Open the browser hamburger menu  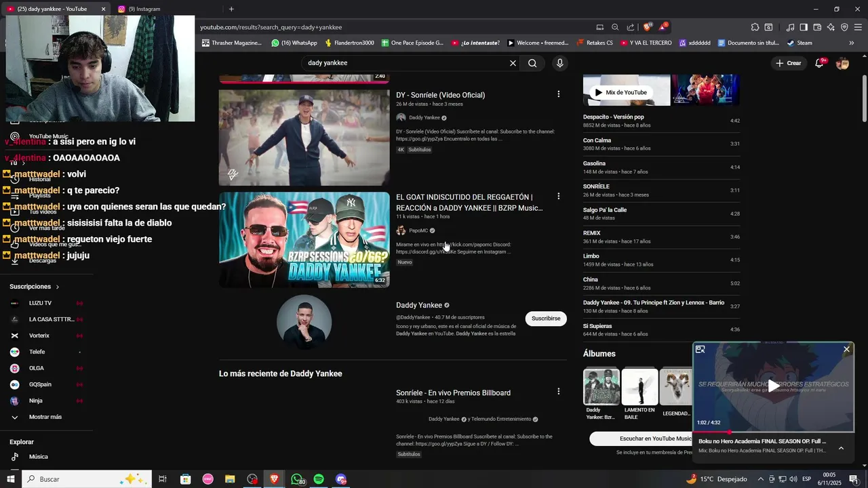[858, 27]
